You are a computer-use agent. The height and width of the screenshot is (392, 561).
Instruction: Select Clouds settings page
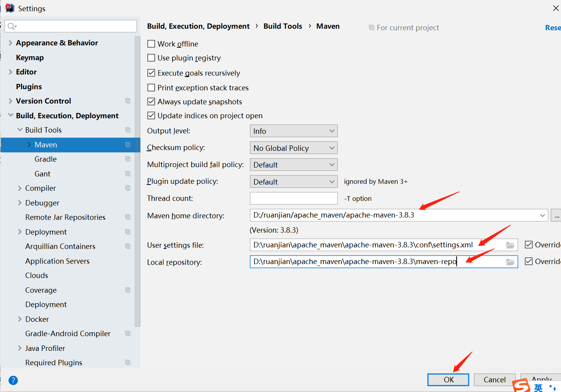pyautogui.click(x=37, y=275)
